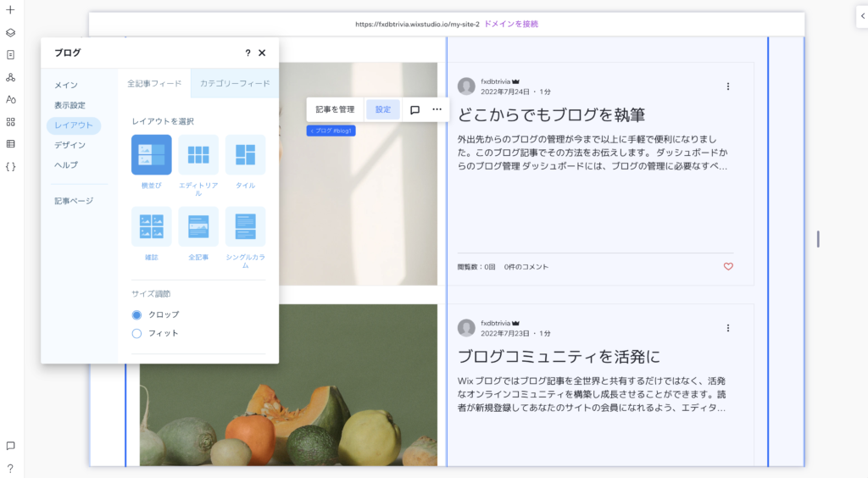Viewport: 868px width, 478px height.
Task: Select the 雑誌 layout
Action: pos(151,226)
